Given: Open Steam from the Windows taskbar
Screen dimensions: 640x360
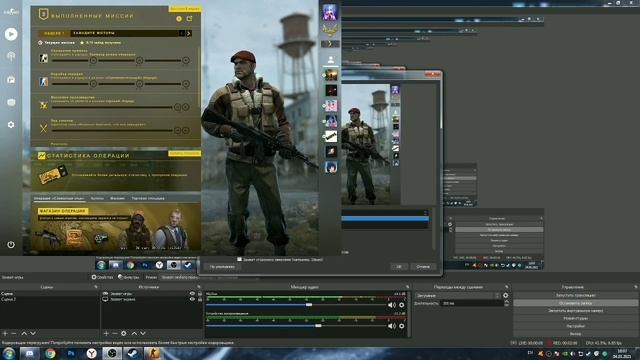Looking at the screenshot, I should tap(132, 353).
